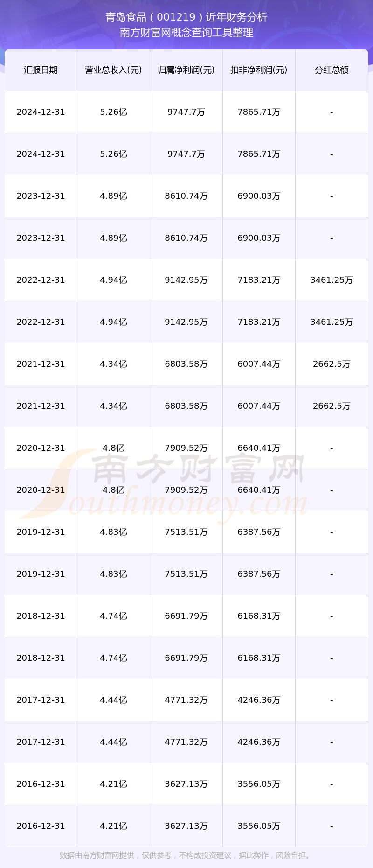Select the 营业总收入(元) column header
The height and width of the screenshot is (868, 373).
[113, 70]
